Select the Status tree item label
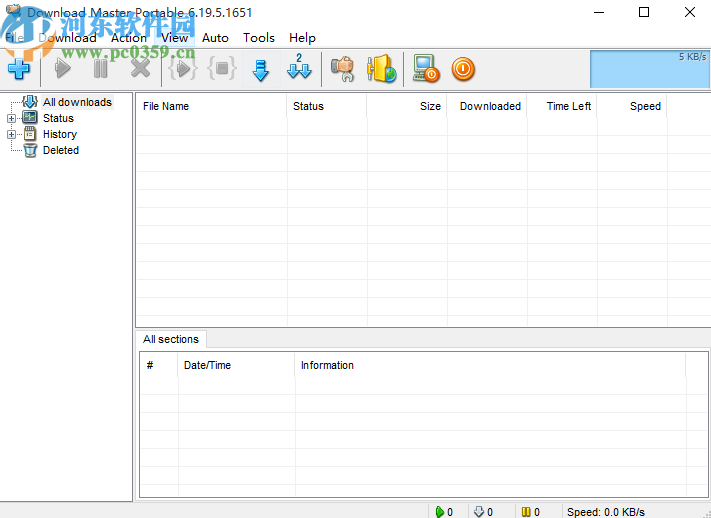Image resolution: width=711 pixels, height=518 pixels. pyautogui.click(x=58, y=118)
